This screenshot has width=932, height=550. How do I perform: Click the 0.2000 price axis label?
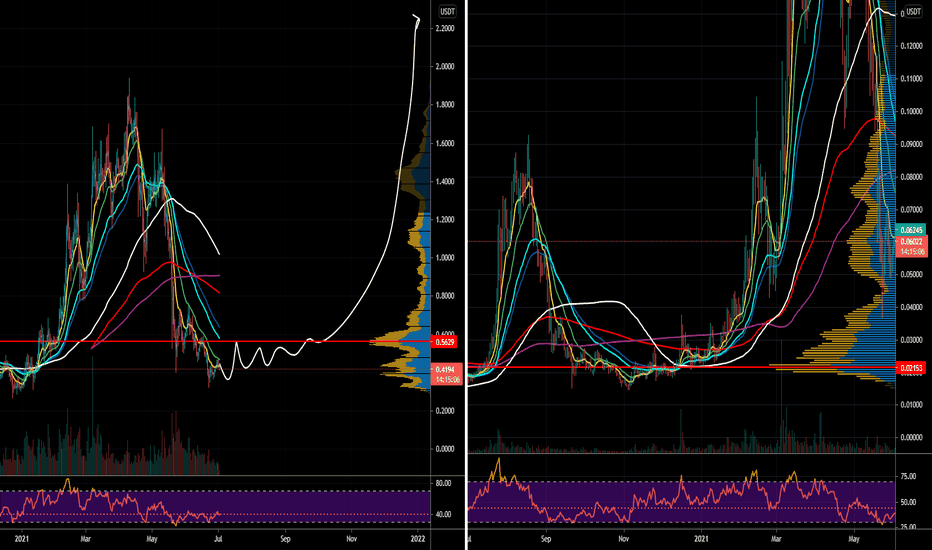coord(445,411)
